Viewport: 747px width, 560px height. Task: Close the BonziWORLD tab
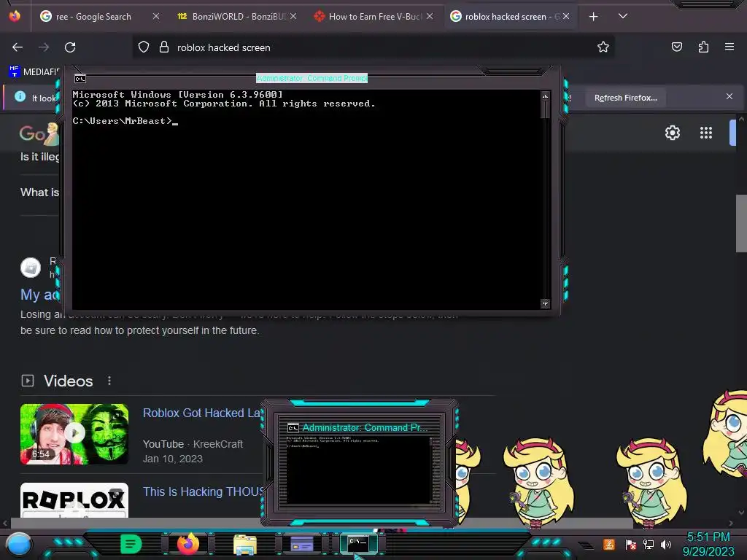(293, 17)
